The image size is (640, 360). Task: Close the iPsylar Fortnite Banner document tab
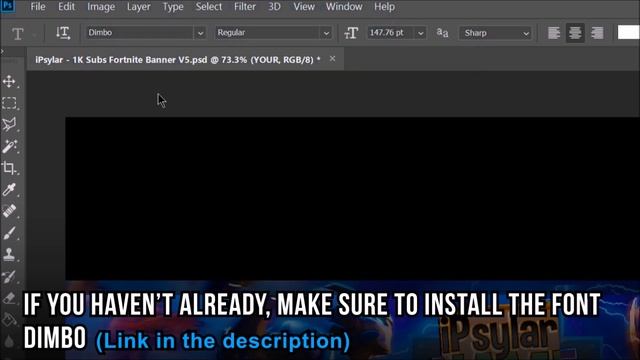pos(333,59)
